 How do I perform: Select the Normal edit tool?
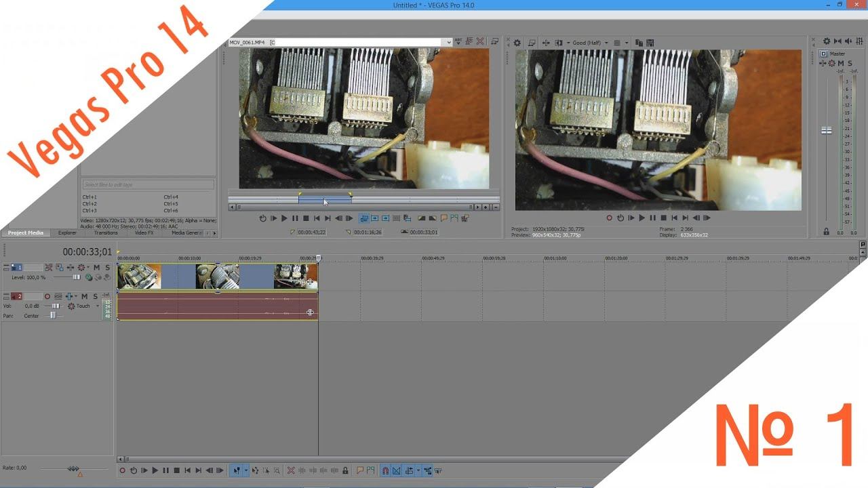click(236, 470)
